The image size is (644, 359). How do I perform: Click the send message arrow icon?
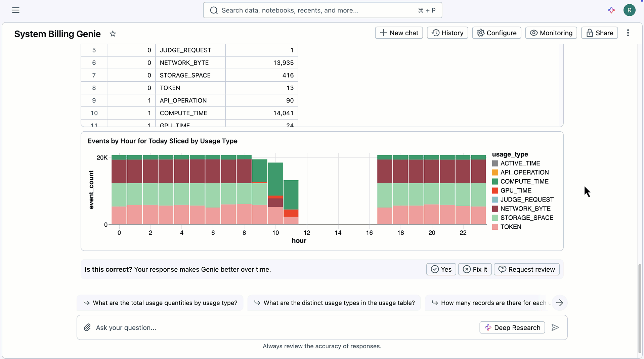click(x=555, y=327)
